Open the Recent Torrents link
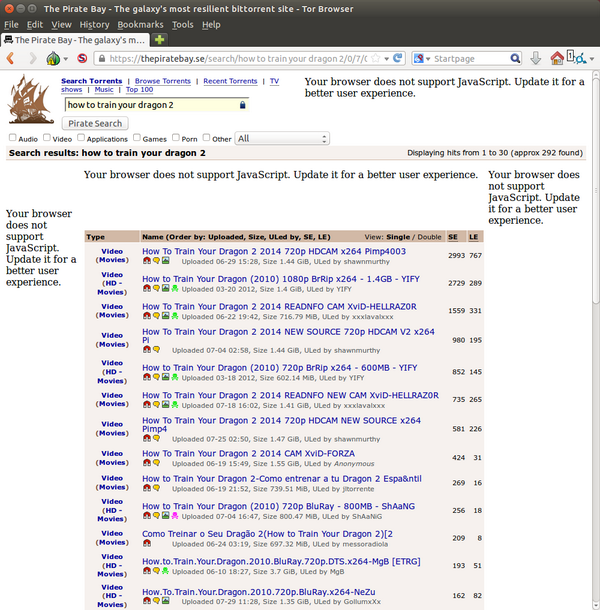 (230, 81)
